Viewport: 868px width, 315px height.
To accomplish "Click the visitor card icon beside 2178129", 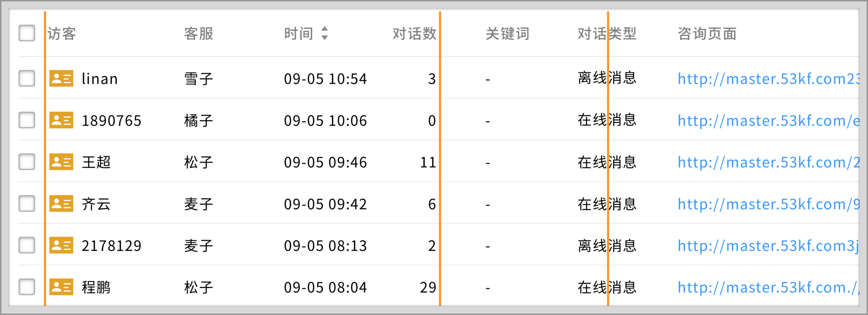I will click(x=61, y=245).
